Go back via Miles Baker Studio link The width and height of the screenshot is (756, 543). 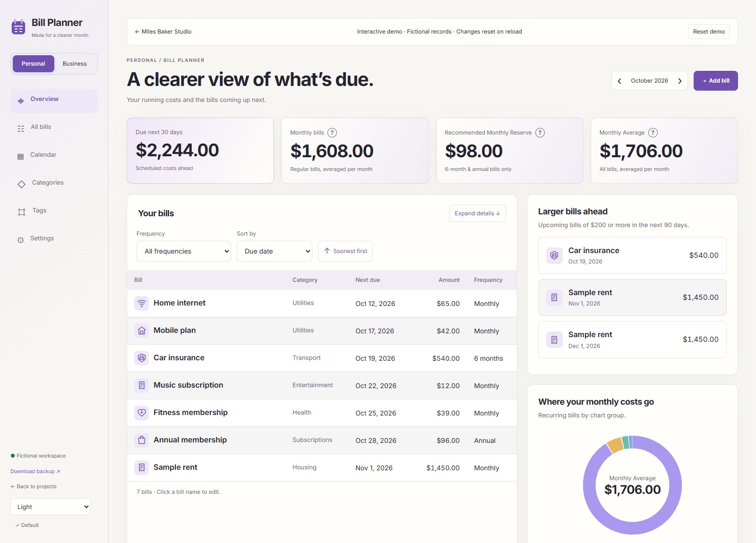pos(163,32)
